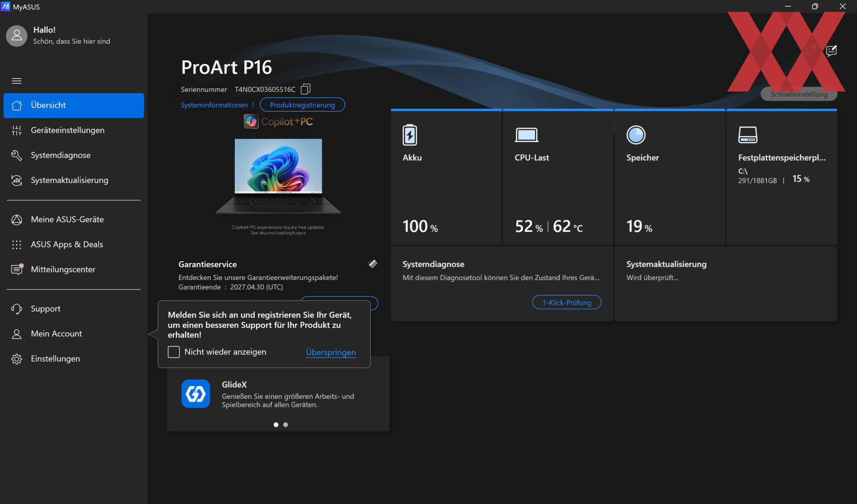Open the Systeminformationen link

point(214,105)
